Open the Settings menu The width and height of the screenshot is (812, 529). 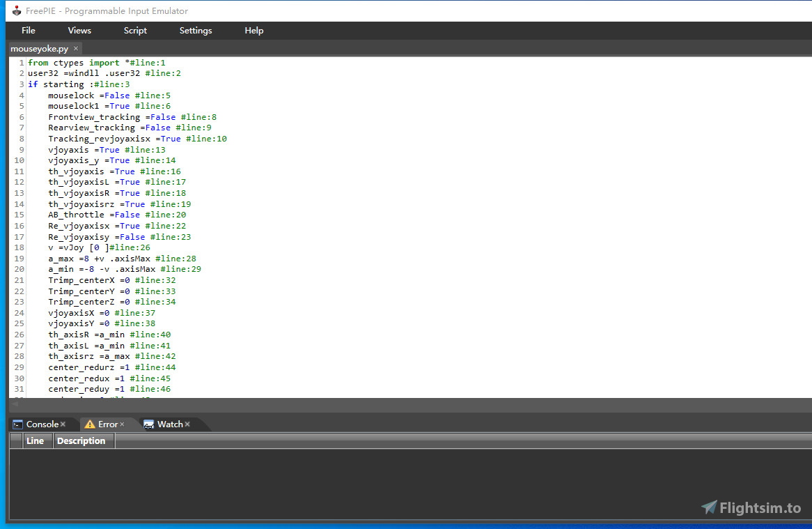click(195, 31)
